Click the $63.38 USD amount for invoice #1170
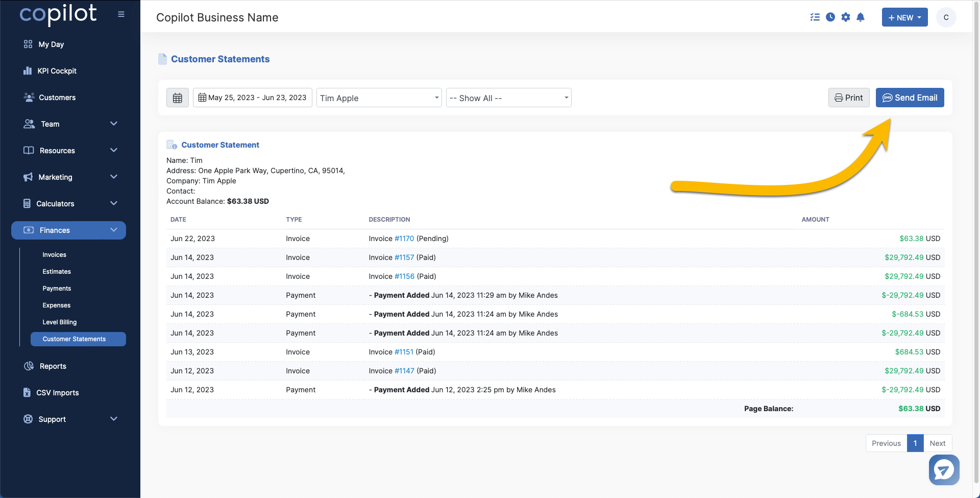980x498 pixels. click(x=920, y=239)
